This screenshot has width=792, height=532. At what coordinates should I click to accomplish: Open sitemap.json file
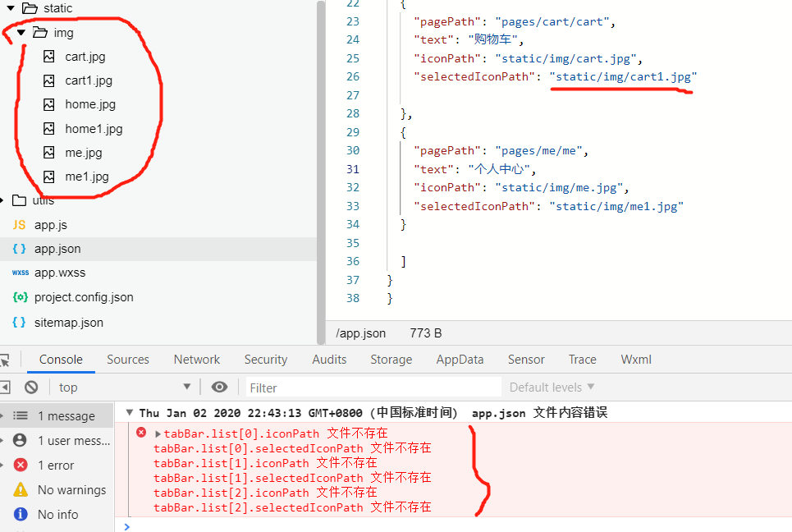[x=69, y=323]
